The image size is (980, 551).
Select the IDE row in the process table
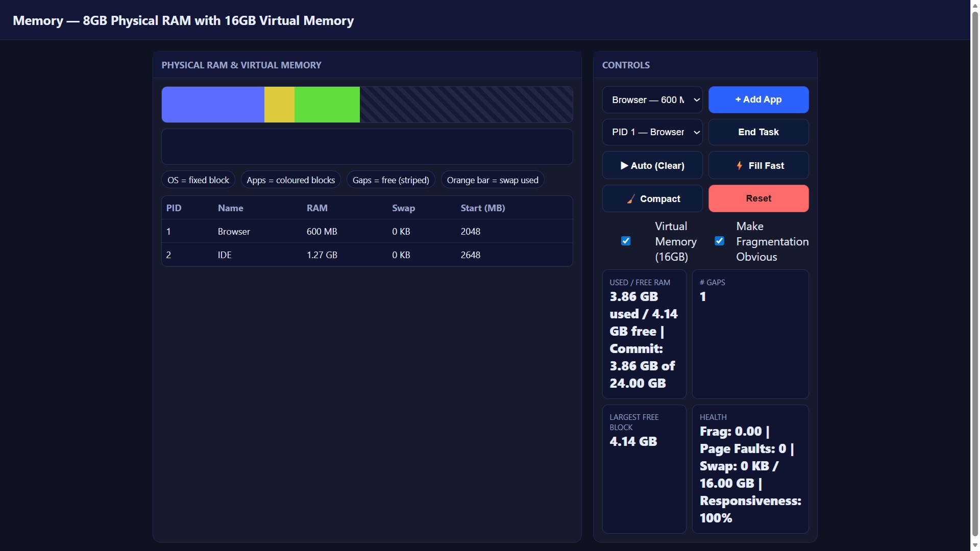(366, 254)
